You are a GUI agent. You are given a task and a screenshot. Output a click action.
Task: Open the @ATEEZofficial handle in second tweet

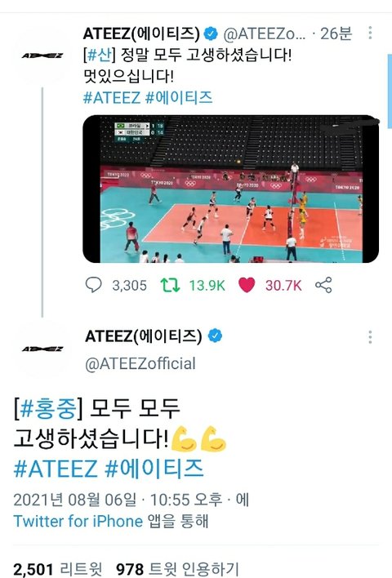click(x=140, y=363)
